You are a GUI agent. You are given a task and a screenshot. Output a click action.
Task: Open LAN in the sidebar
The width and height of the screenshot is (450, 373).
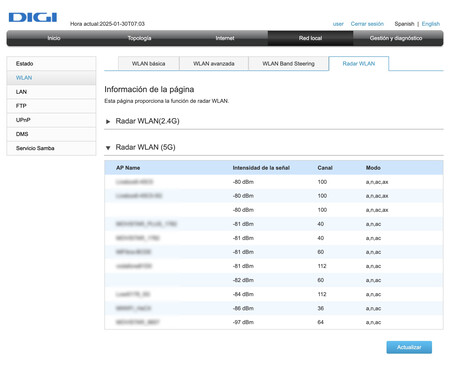tap(51, 92)
